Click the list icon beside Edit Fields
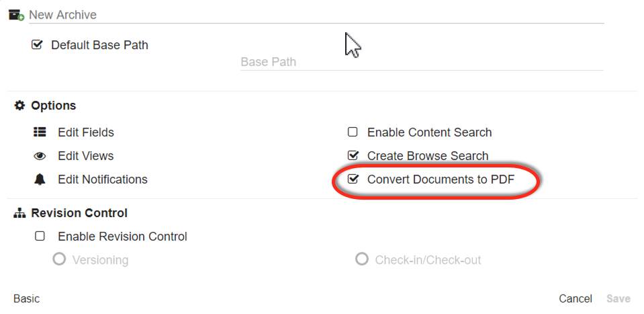 tap(40, 132)
